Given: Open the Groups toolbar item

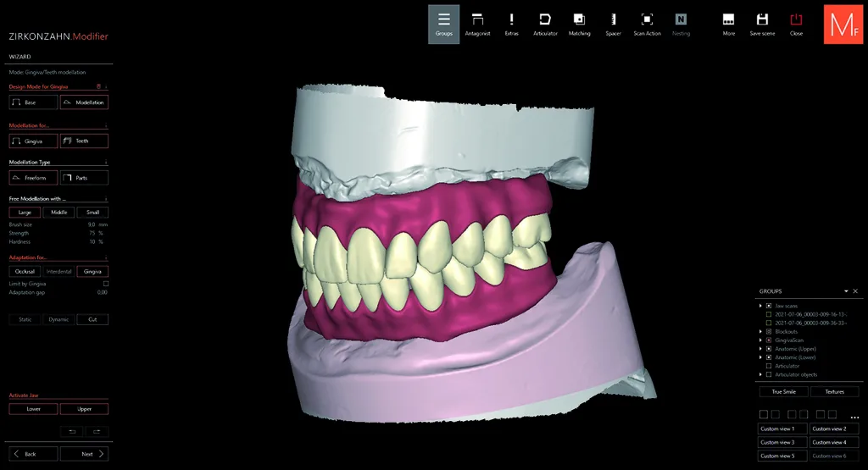Looking at the screenshot, I should [x=443, y=25].
